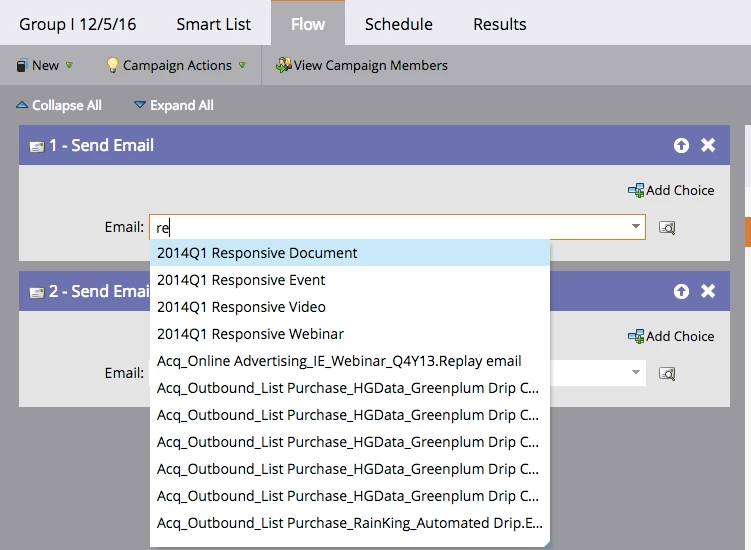Expand step 2 Email dropdown arrow
This screenshot has height=550, width=751.
point(636,372)
